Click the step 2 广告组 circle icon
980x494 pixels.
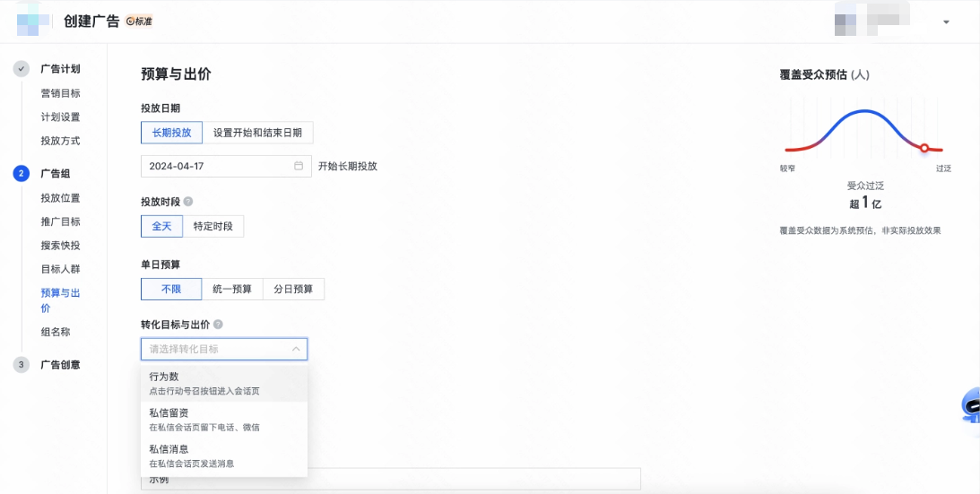tap(22, 174)
